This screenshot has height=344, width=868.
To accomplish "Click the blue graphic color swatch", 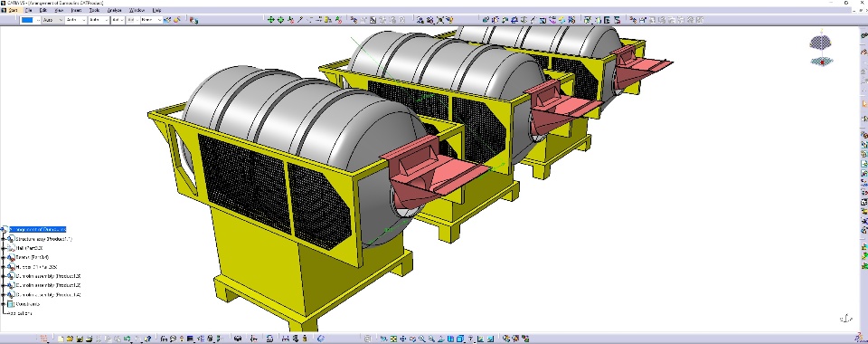I will [x=27, y=20].
